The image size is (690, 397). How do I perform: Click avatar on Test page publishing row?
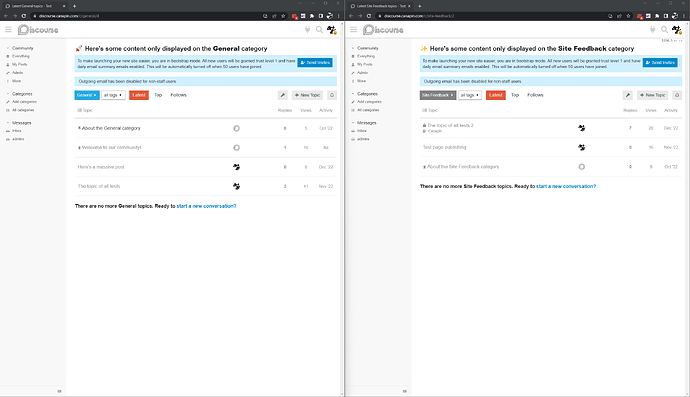tap(581, 147)
